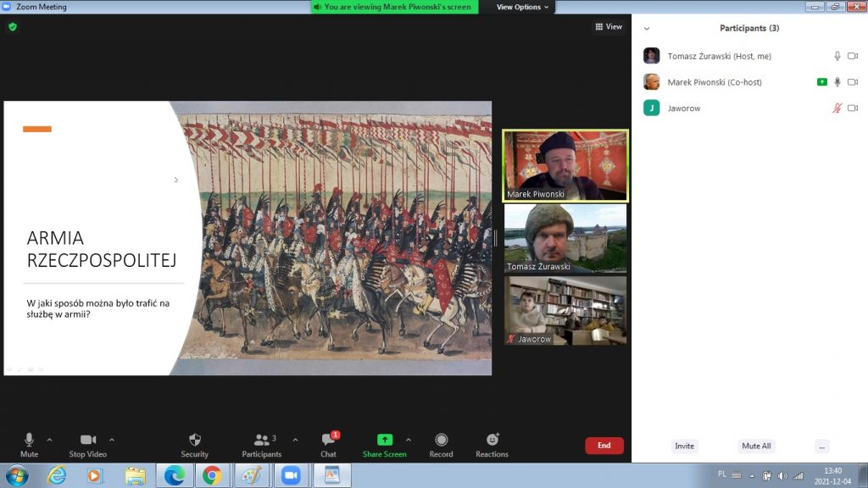Mute your microphone
The width and height of the screenshot is (868, 488).
tap(29, 444)
